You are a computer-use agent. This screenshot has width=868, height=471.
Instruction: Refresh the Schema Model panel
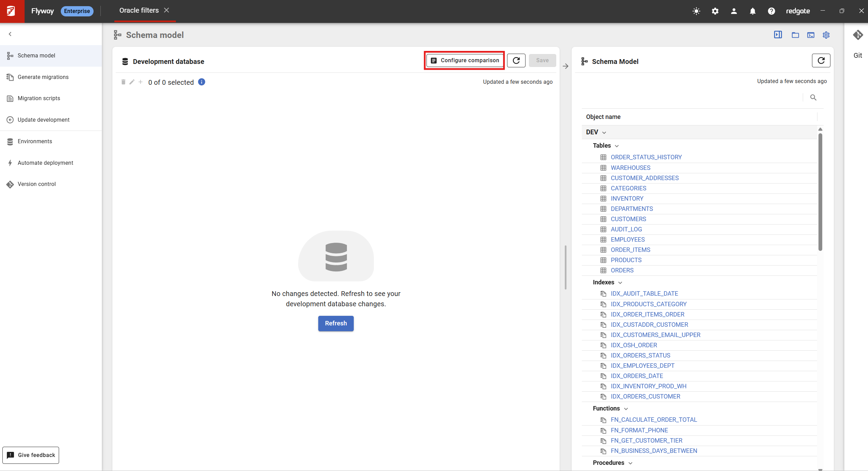[x=821, y=60]
